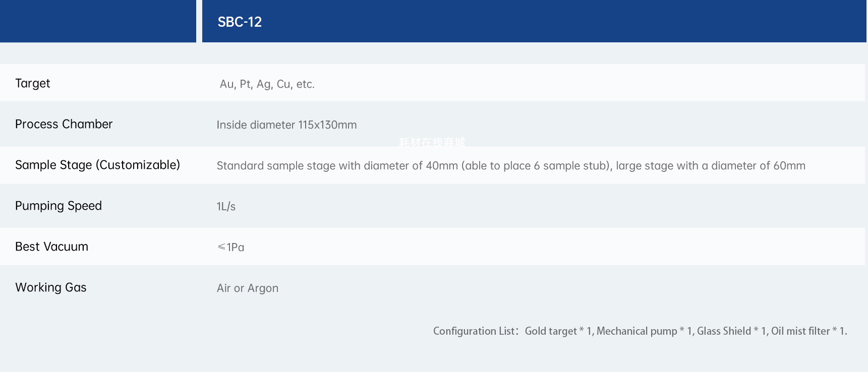Click the SBC-12 header title
The width and height of the screenshot is (868, 372).
[x=240, y=22]
